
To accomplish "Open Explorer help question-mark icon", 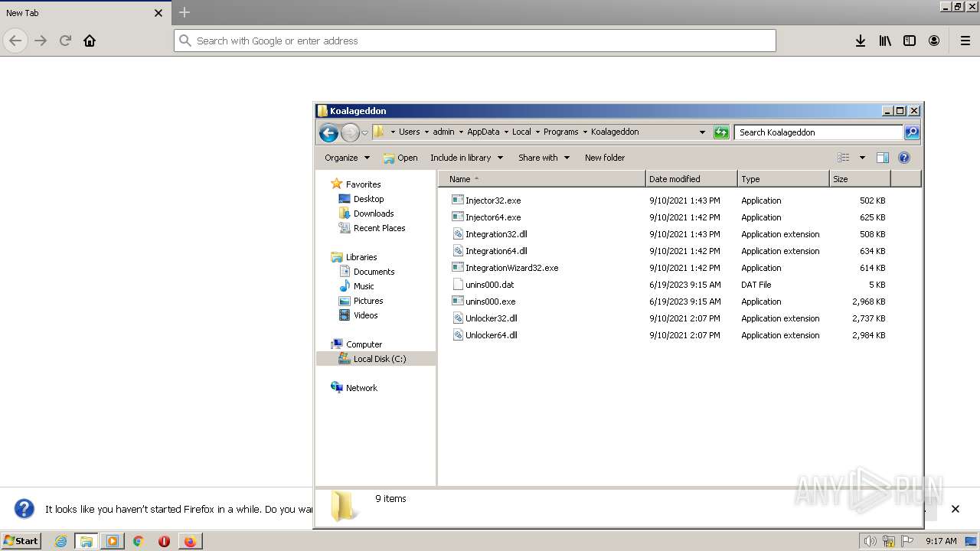I will tap(904, 158).
